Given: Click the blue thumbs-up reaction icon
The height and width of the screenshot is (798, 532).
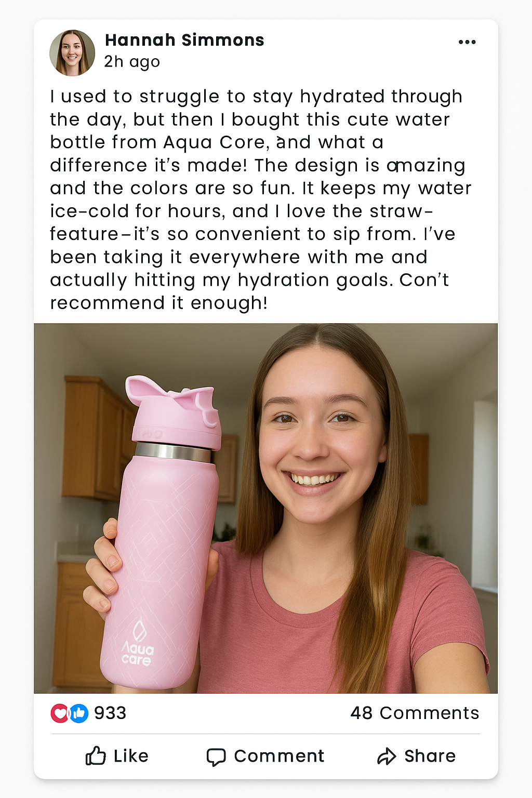Looking at the screenshot, I should [79, 713].
